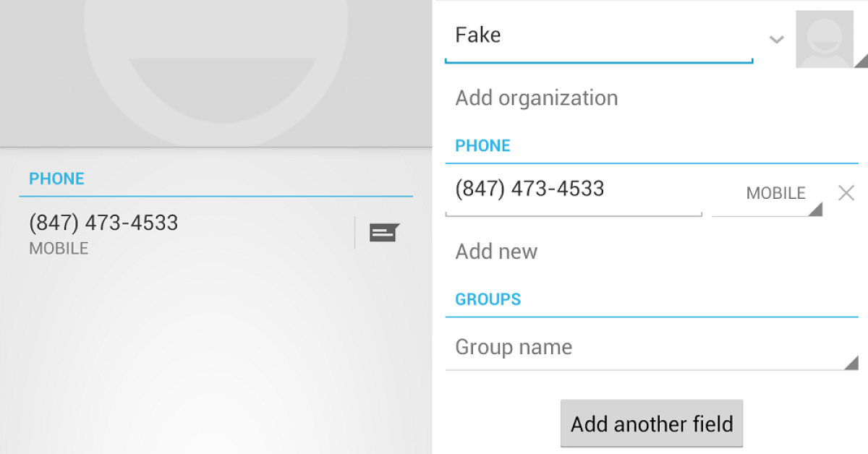Select the GROUPS section header

(x=488, y=299)
